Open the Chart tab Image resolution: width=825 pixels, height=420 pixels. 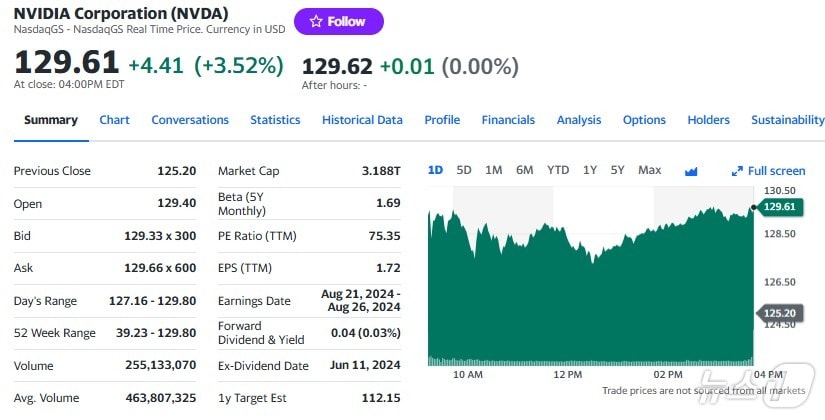114,120
